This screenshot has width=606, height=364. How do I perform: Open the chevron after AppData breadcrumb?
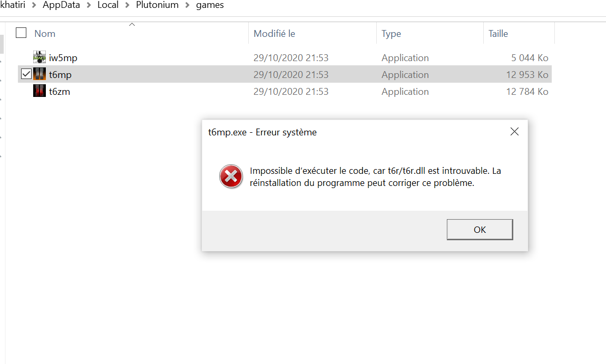[89, 5]
